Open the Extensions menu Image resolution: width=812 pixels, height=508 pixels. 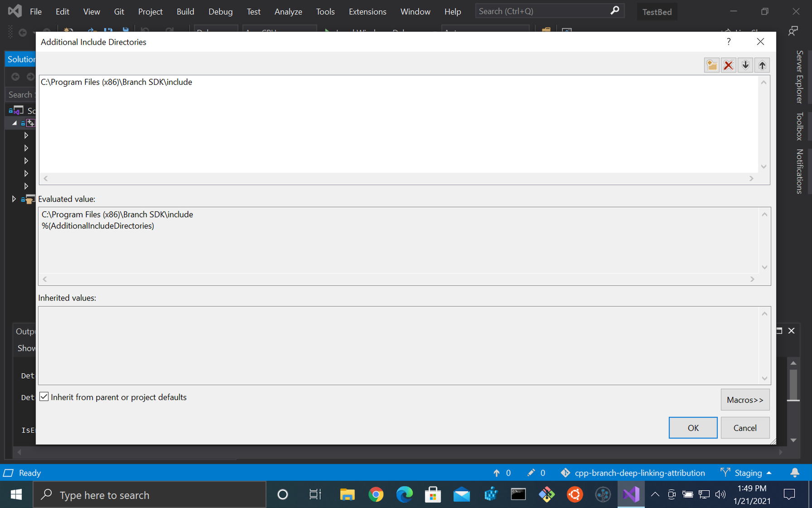(367, 11)
